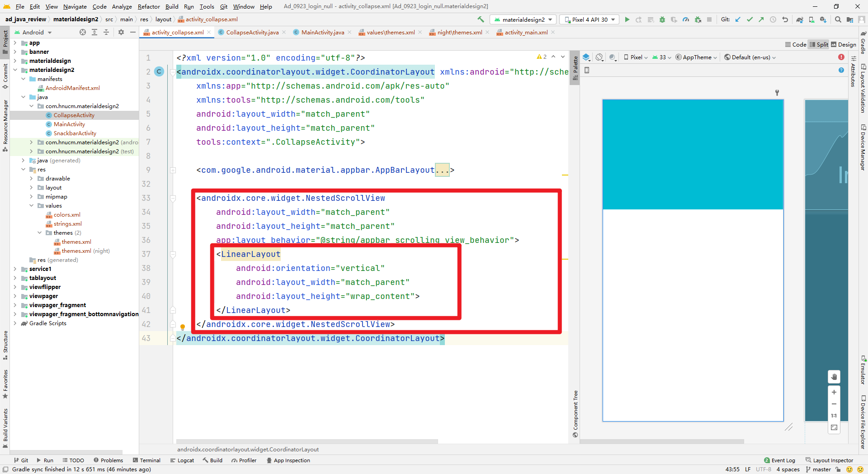
Task: Open the SDK Manager icon
Action: click(823, 19)
